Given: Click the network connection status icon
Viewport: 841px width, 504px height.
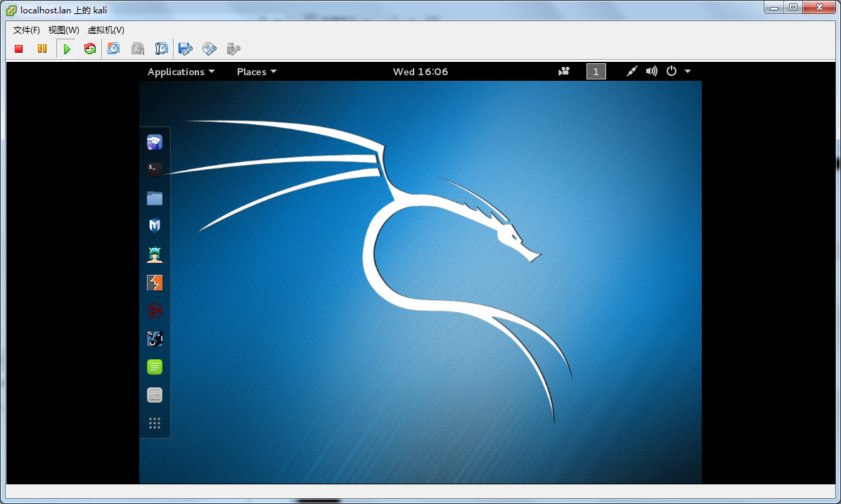Looking at the screenshot, I should point(632,71).
